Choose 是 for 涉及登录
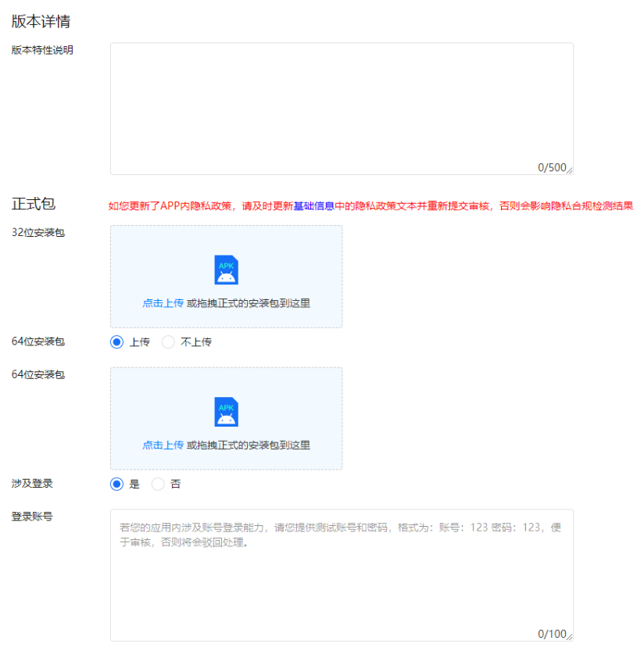 pyautogui.click(x=117, y=484)
